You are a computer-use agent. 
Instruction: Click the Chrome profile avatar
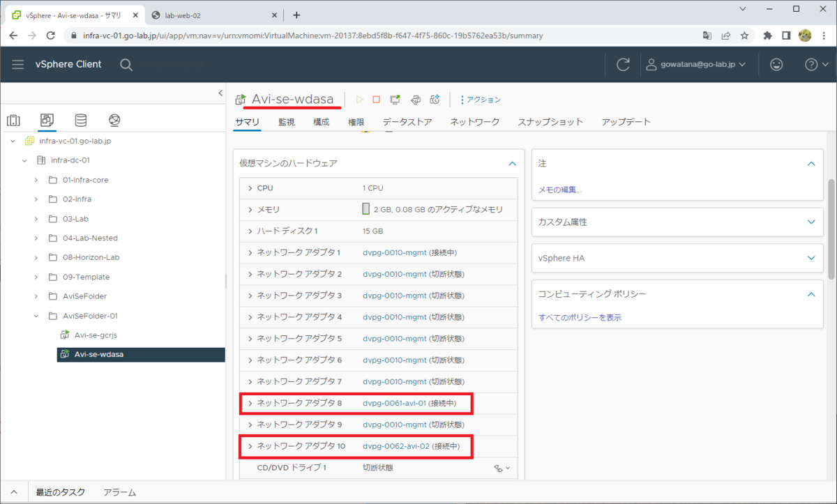804,35
